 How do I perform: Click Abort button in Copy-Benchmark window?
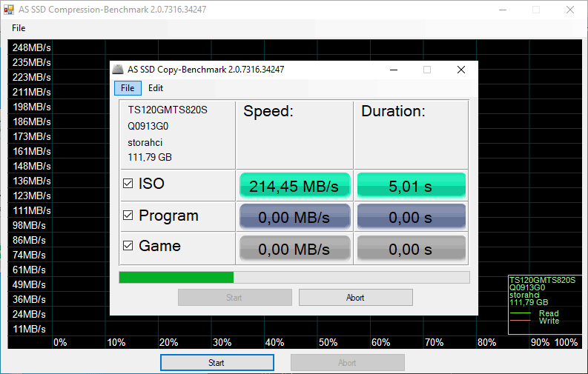pos(355,297)
